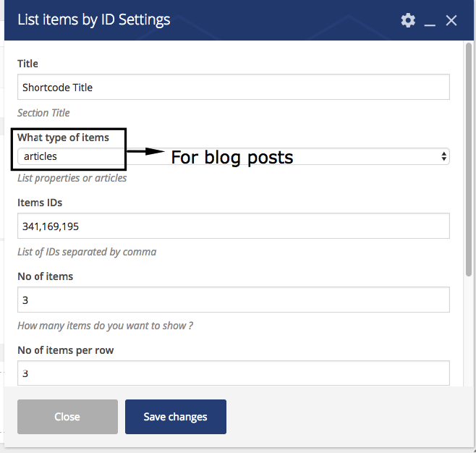476x453 pixels.
Task: Click the Title field containing Shortcode Title
Action: [234, 87]
